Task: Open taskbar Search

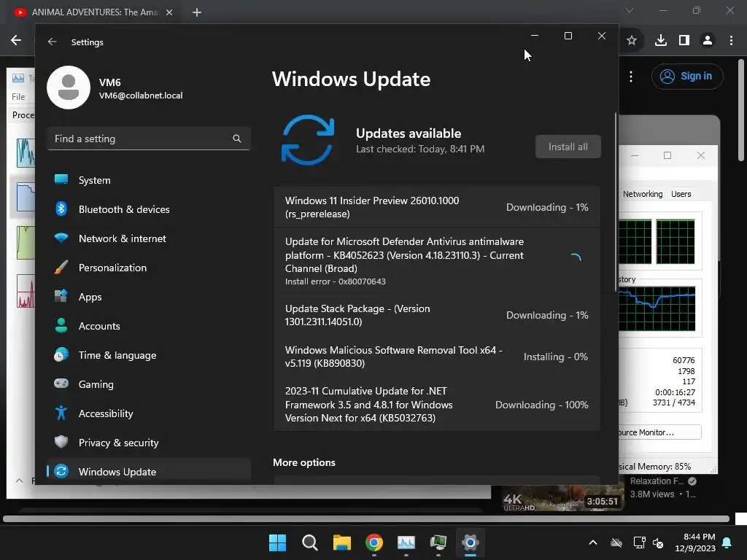Action: pyautogui.click(x=309, y=542)
